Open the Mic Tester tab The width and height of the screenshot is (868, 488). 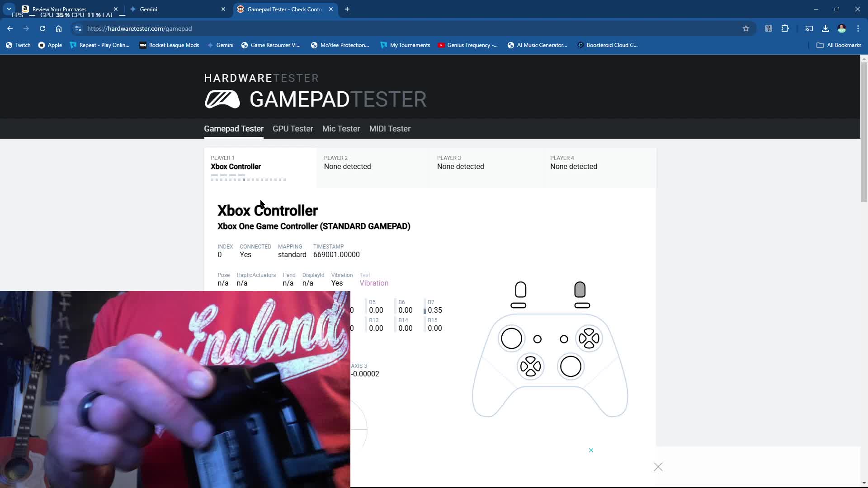341,129
